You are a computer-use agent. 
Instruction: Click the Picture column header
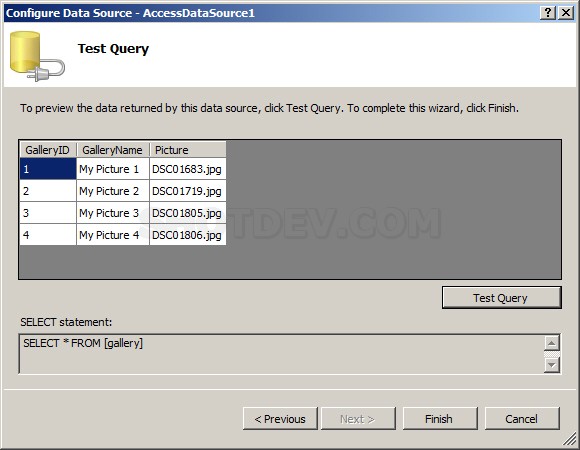(188, 150)
